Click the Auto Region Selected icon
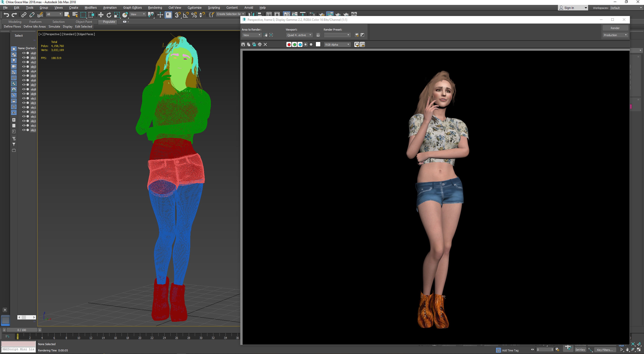The height and width of the screenshot is (354, 644). click(x=271, y=35)
